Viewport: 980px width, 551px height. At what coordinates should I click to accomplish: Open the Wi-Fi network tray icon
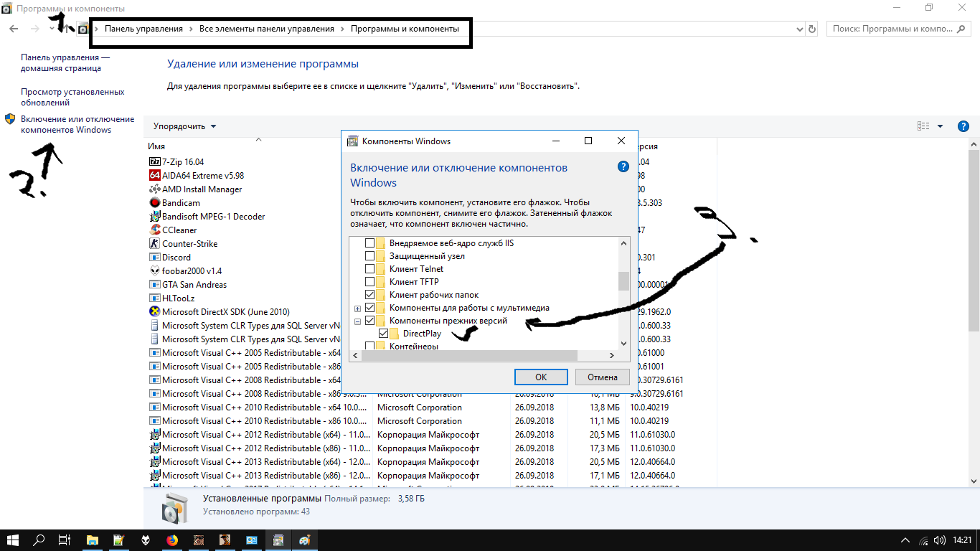922,540
